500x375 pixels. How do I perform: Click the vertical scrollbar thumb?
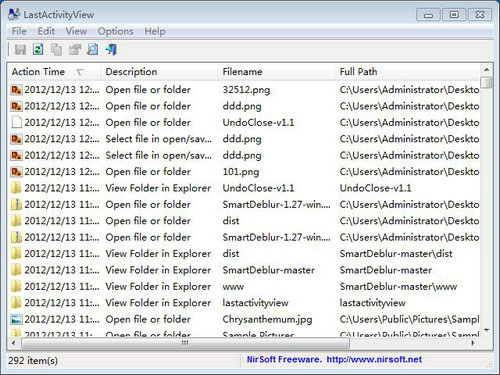pyautogui.click(x=487, y=82)
